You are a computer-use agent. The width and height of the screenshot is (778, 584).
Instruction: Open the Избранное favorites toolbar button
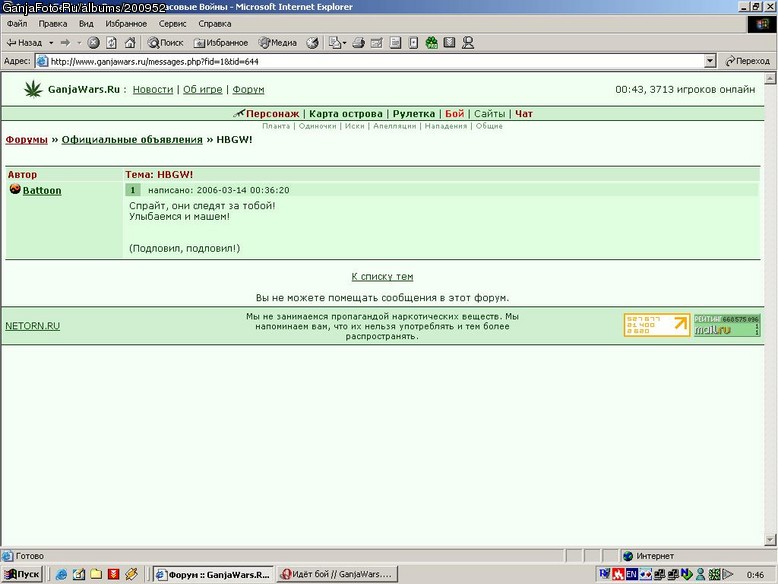click(221, 43)
